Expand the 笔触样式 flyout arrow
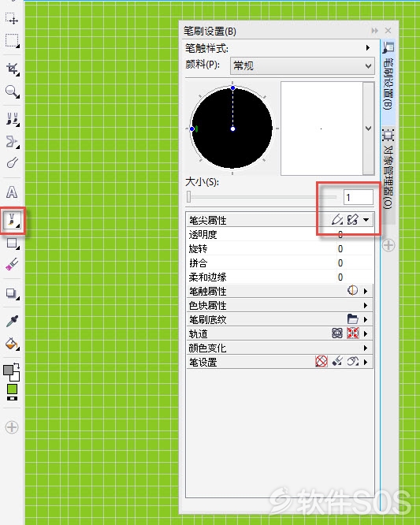 [x=368, y=48]
